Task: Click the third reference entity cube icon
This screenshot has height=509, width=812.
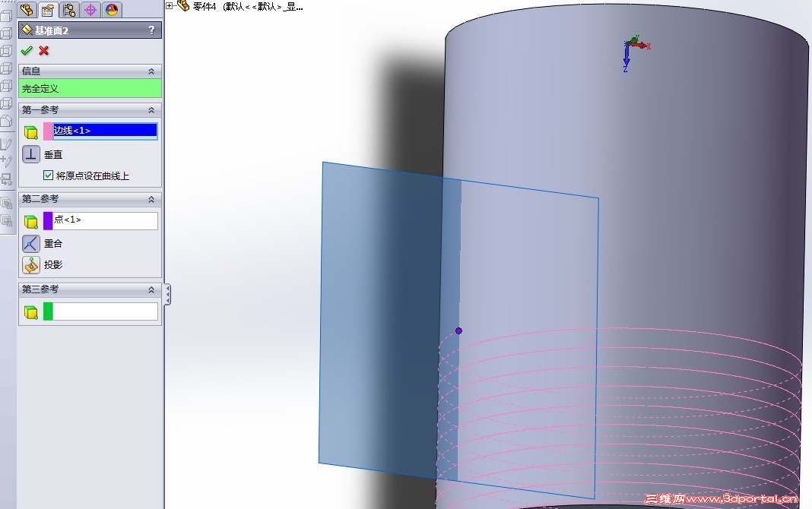Action: pyautogui.click(x=31, y=312)
